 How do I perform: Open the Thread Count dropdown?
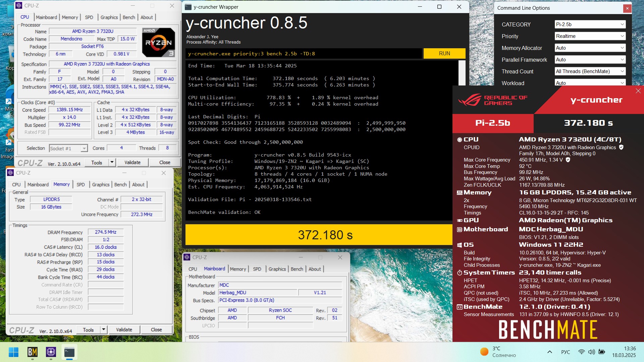pos(590,71)
